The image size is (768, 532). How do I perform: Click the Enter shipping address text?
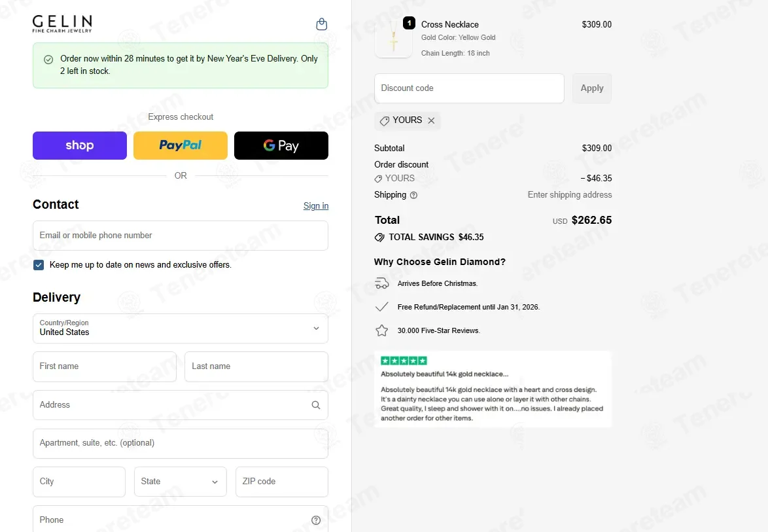[x=570, y=195]
